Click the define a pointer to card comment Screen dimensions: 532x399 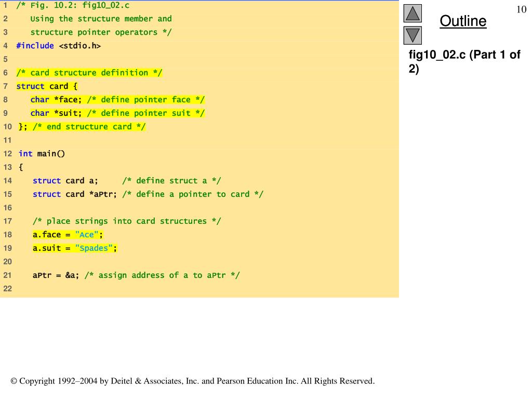[193, 194]
